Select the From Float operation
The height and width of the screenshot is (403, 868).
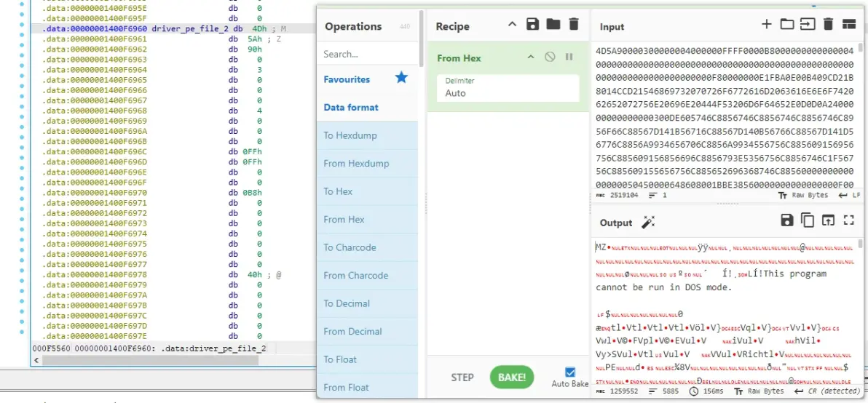(x=368, y=387)
